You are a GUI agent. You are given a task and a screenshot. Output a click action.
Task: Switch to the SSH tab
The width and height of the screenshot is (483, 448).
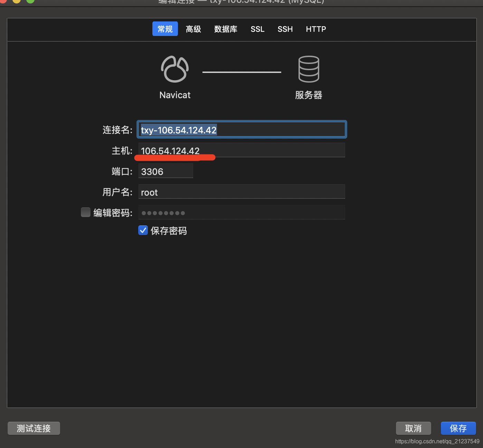(x=285, y=29)
